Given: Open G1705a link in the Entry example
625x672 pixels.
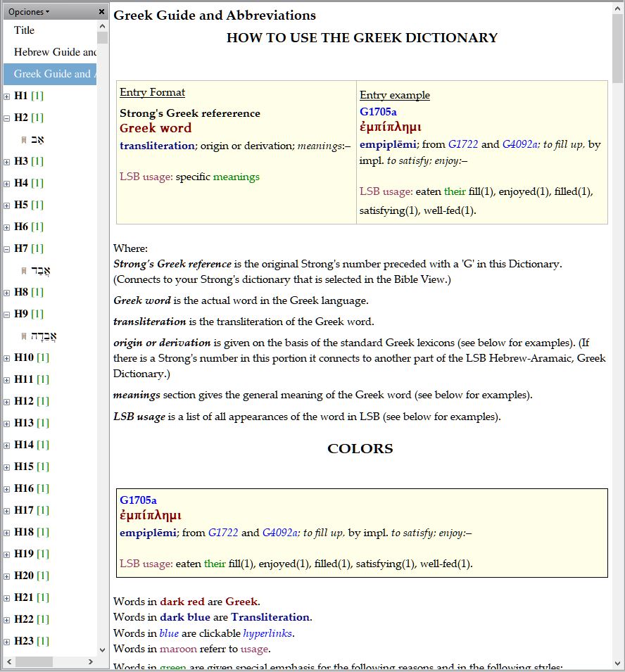Looking at the screenshot, I should [378, 112].
